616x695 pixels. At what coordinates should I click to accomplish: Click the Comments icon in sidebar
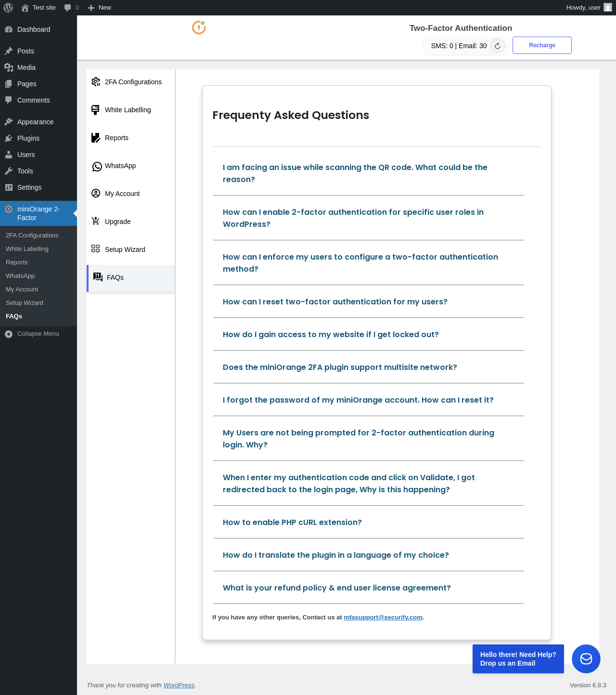pos(9,100)
